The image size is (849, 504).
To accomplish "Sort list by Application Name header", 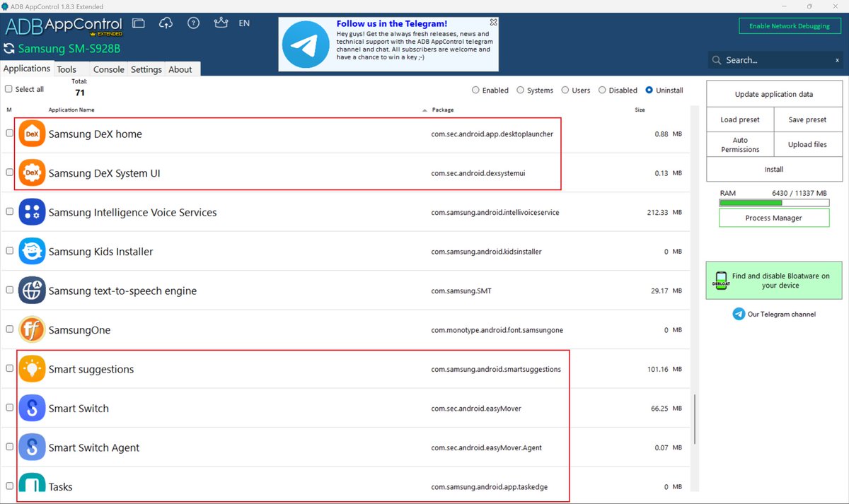I will coord(71,110).
